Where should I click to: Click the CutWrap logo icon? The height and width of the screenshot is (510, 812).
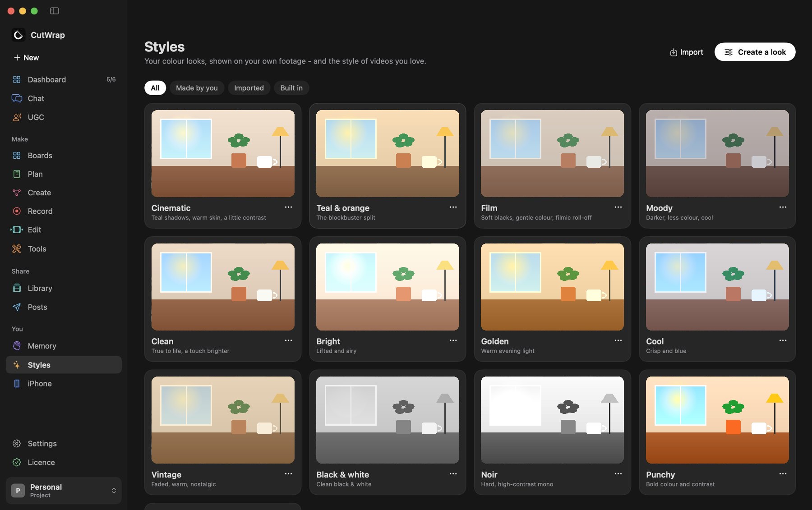click(x=18, y=35)
